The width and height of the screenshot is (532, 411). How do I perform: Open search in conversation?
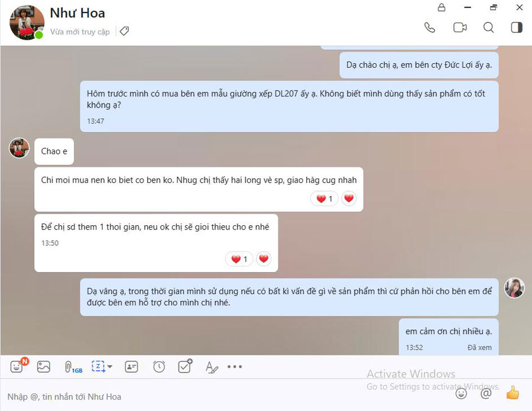pyautogui.click(x=488, y=27)
